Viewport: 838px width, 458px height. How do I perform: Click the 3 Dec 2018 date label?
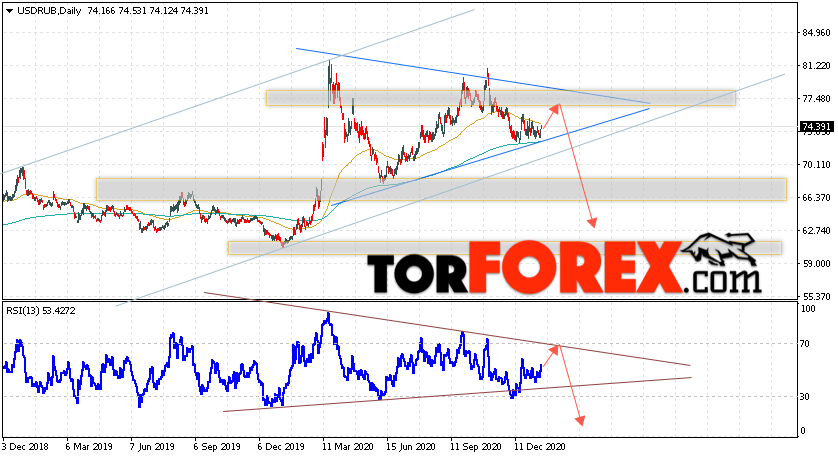[26, 446]
